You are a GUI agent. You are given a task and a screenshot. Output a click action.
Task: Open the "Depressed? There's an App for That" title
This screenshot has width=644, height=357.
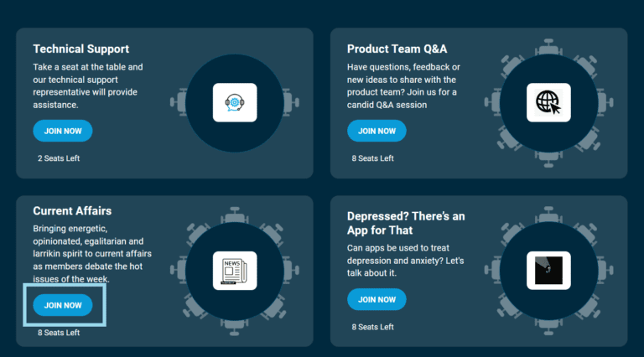tap(407, 223)
